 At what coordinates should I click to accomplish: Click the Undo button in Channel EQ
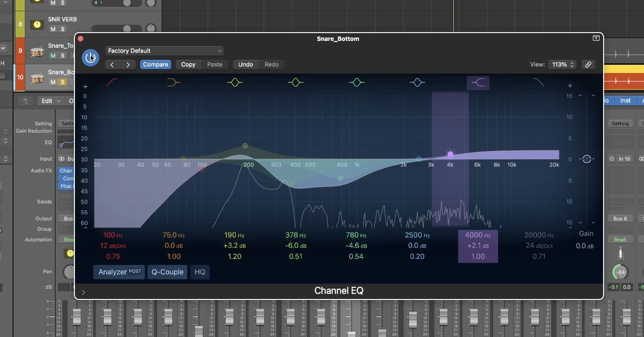tap(245, 64)
